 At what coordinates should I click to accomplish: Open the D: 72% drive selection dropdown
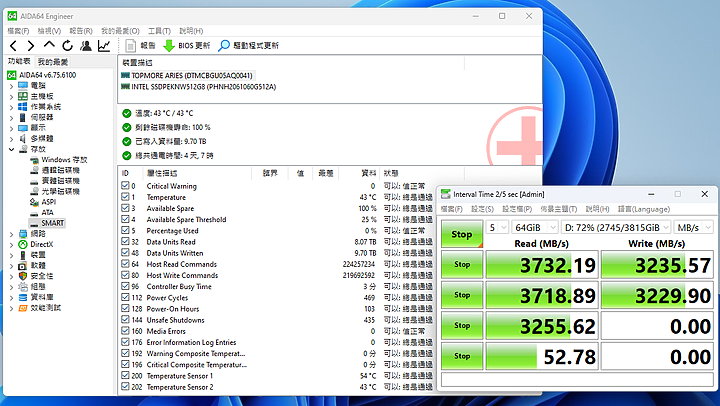click(x=616, y=227)
